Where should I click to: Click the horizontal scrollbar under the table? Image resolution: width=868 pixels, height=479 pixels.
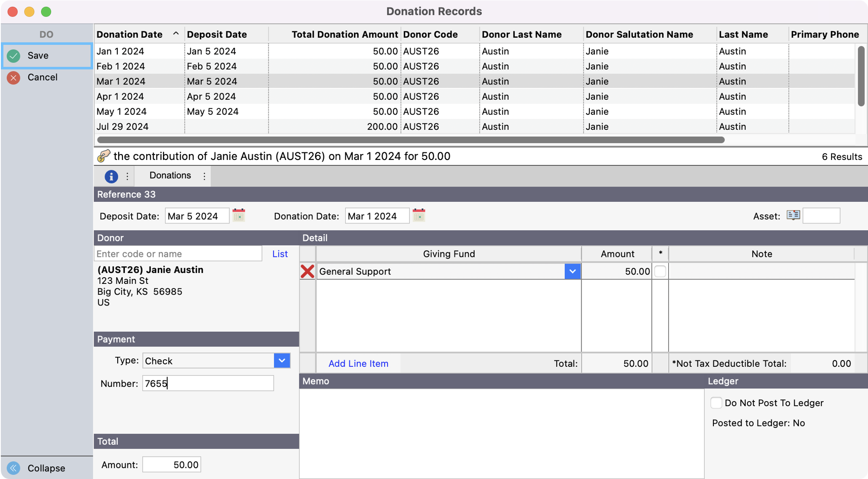(411, 140)
